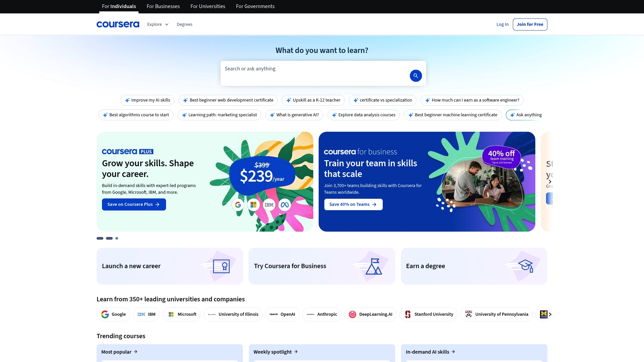
Task: Advance banner carousel with right chevron
Action: tap(550, 182)
